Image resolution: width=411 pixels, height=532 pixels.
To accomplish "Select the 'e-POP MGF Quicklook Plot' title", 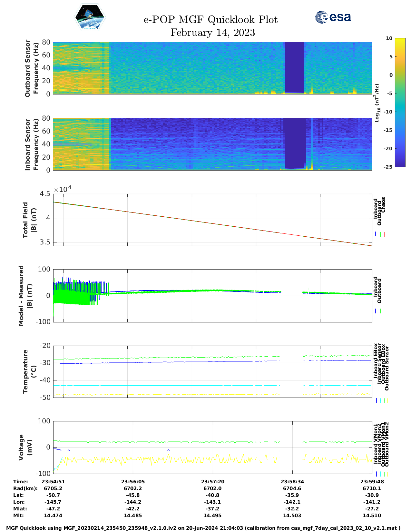I will point(210,20).
